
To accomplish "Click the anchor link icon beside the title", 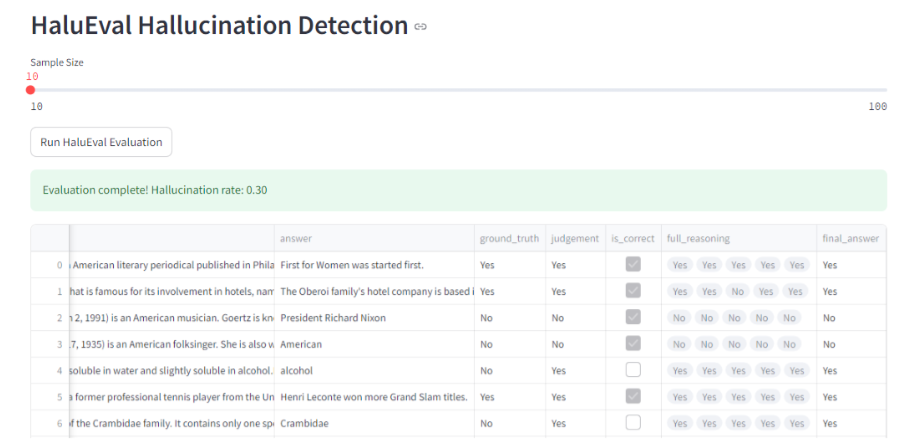I will [420, 27].
